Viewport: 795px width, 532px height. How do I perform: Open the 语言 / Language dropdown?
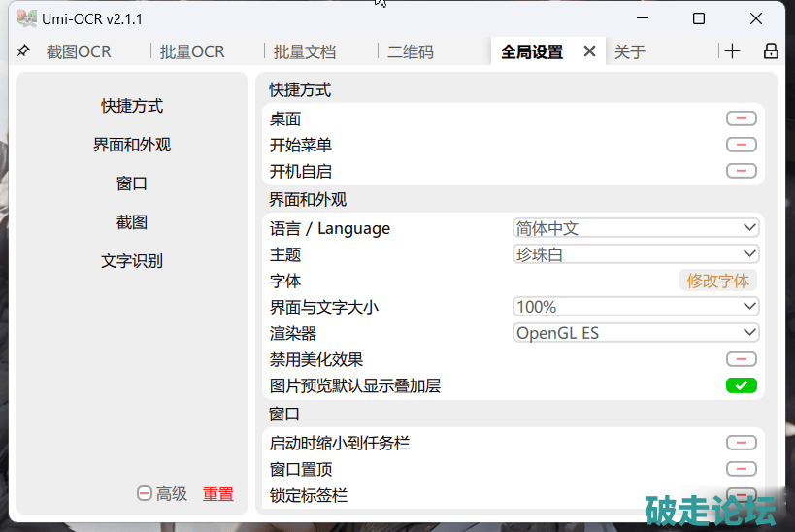636,228
